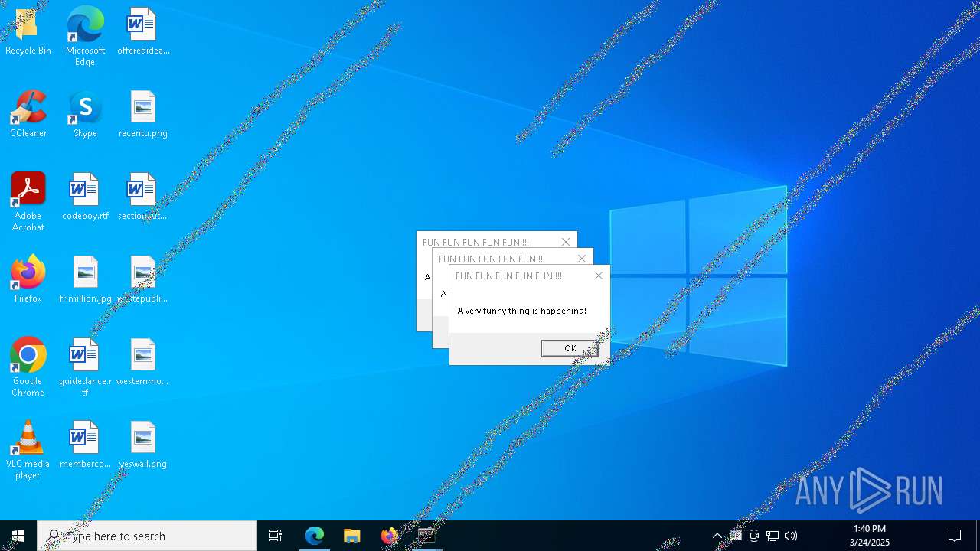This screenshot has height=551, width=980.
Task: Select guidedance.rtf document icon
Action: click(85, 367)
